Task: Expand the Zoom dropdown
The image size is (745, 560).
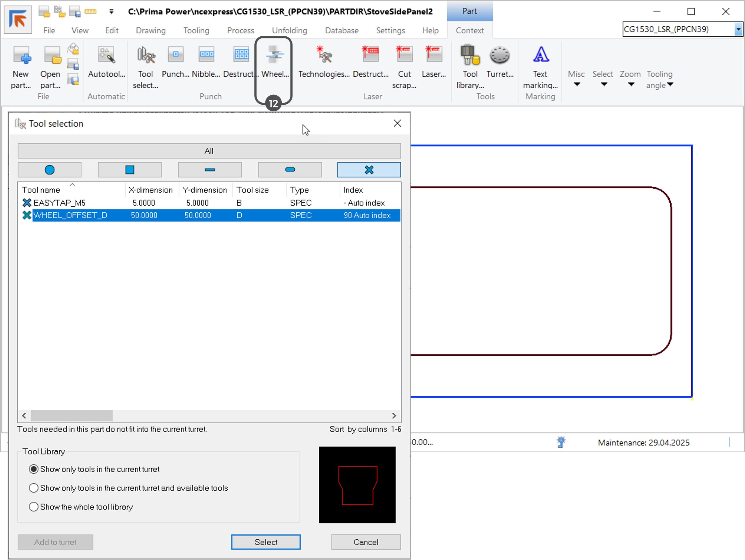Action: (x=630, y=79)
